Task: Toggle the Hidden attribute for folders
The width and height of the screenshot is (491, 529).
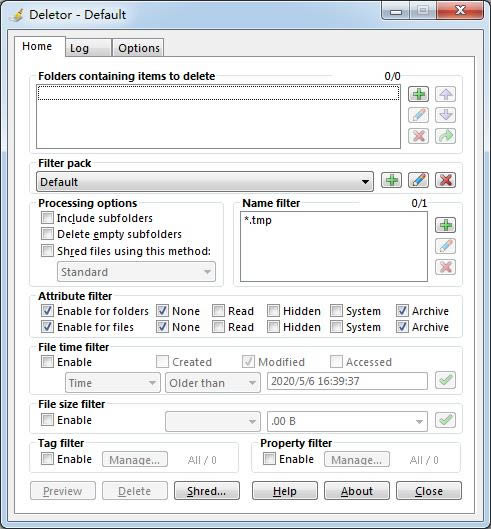Action: click(273, 310)
